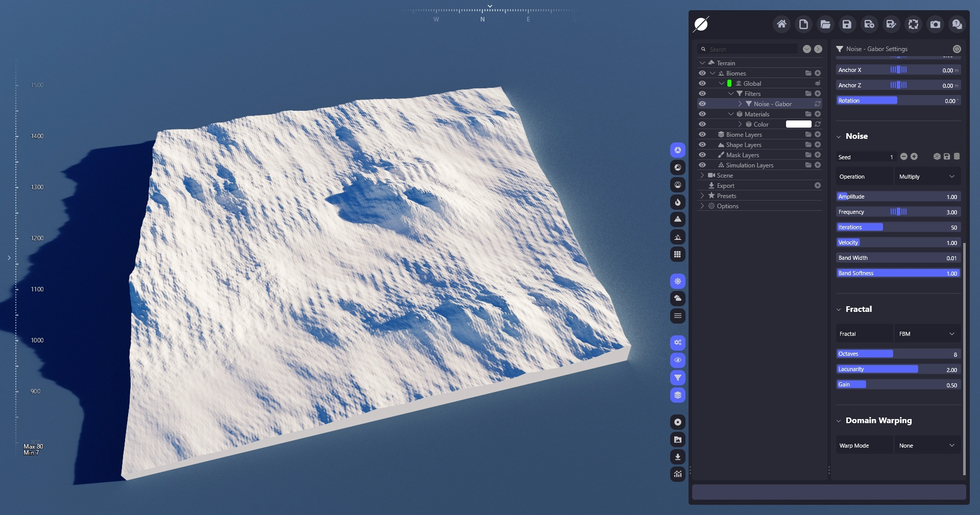
Task: Click the Search field in tree panel
Action: coord(750,49)
